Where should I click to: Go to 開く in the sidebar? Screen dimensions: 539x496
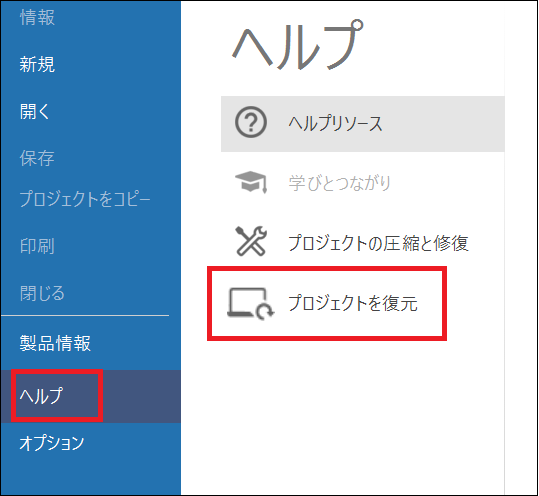[35, 112]
